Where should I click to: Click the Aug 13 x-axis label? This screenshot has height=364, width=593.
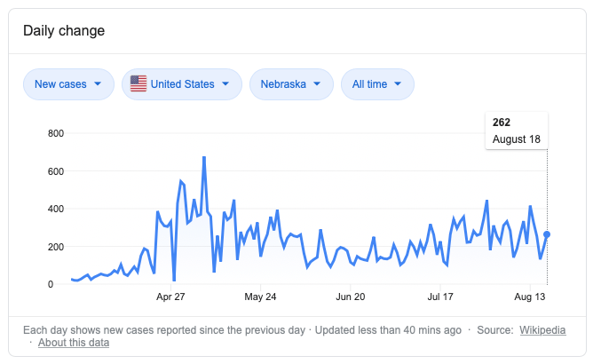(530, 297)
